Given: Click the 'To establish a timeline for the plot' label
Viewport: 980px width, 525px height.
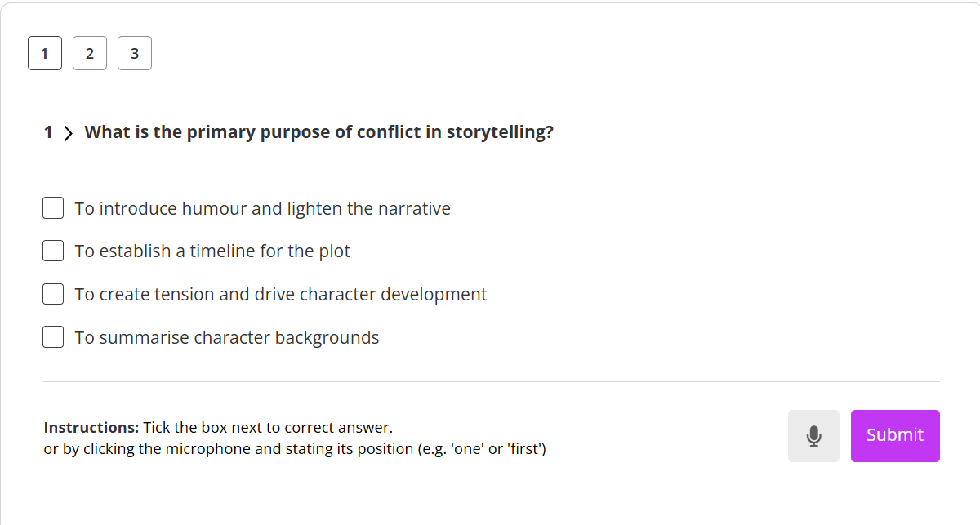Looking at the screenshot, I should pyautogui.click(x=212, y=251).
